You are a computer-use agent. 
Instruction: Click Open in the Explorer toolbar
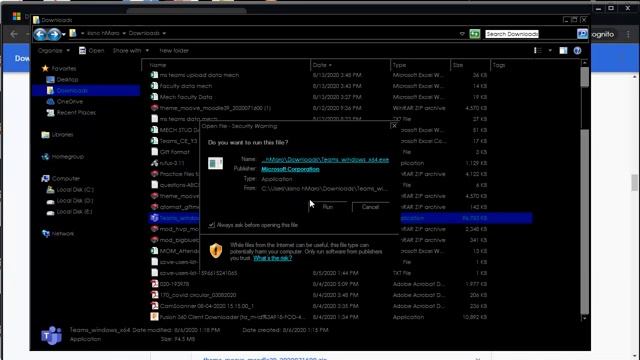pos(91,51)
